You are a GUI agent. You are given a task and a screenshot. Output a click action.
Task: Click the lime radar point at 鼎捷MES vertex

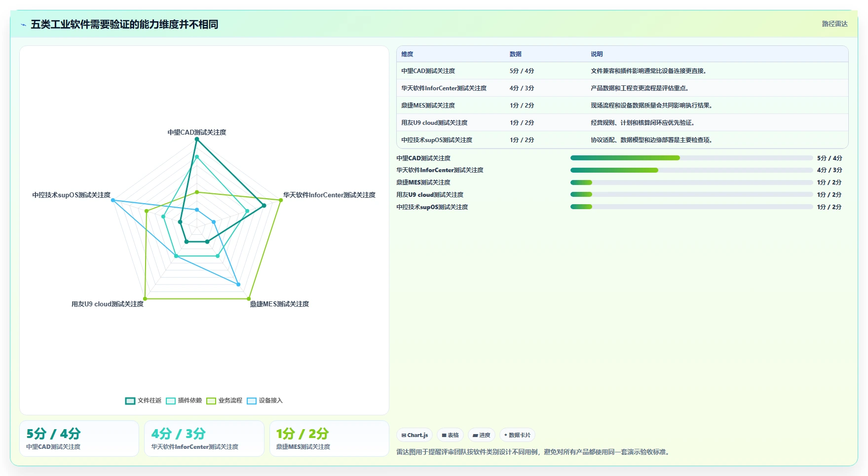pyautogui.click(x=249, y=299)
